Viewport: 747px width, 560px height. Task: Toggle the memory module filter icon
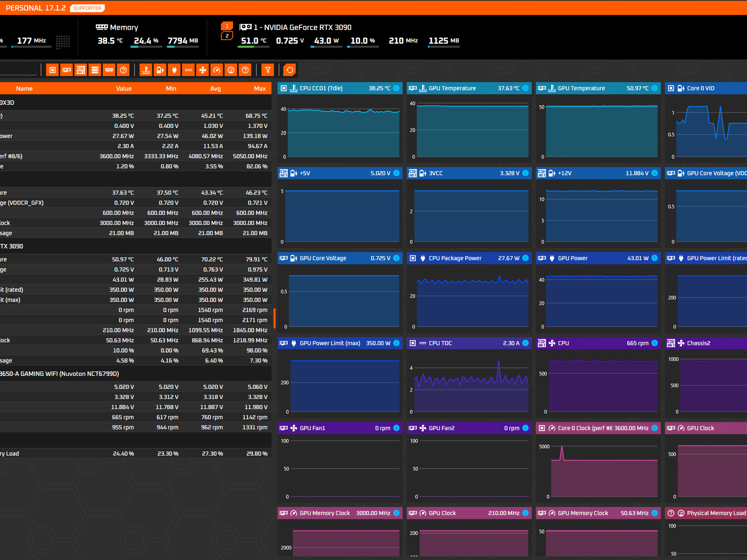(109, 70)
